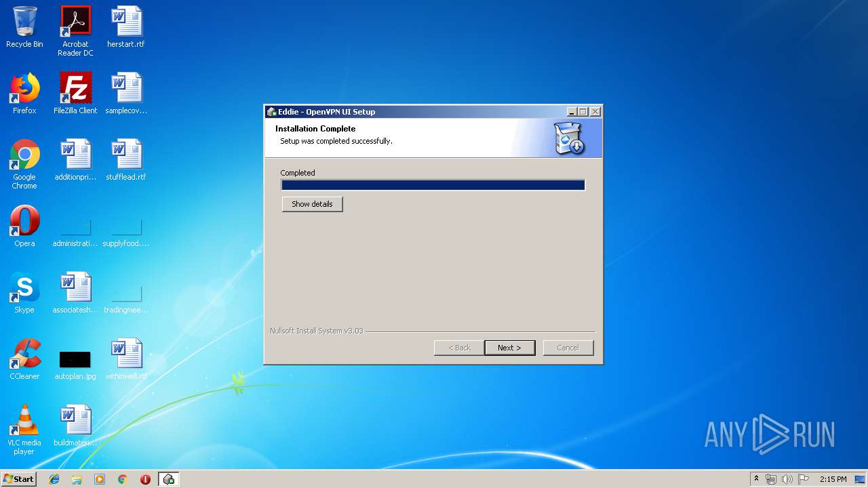Click the NSIS installer header graphic
The width and height of the screenshot is (868, 488).
tap(569, 138)
